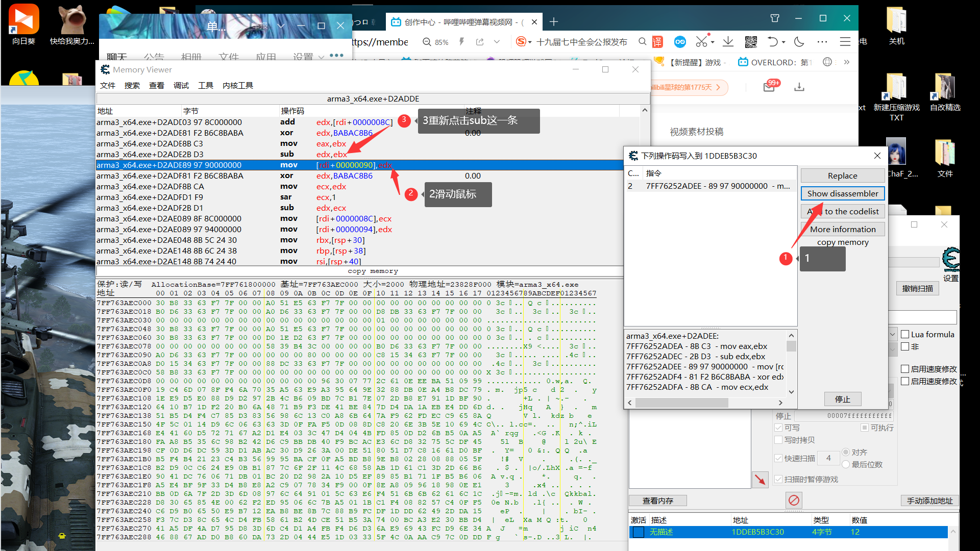Open the 文件 desktop folder icon
980x551 pixels.
(945, 158)
